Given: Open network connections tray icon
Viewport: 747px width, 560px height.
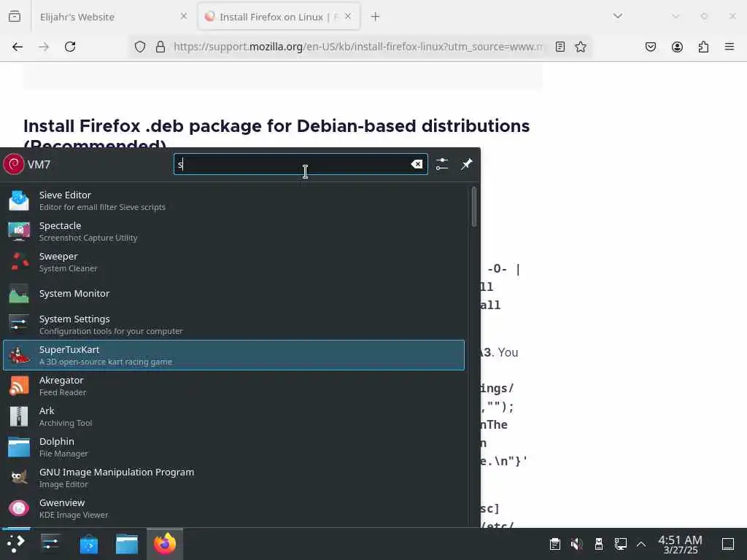Looking at the screenshot, I should tap(621, 544).
